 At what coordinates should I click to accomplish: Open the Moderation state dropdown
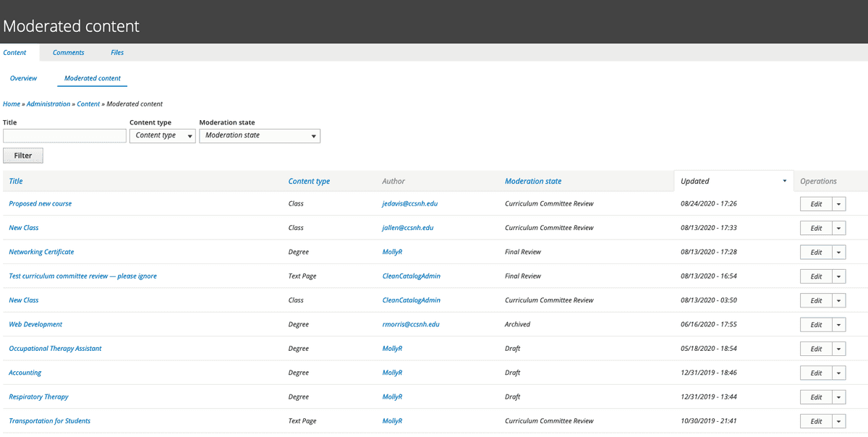(259, 135)
